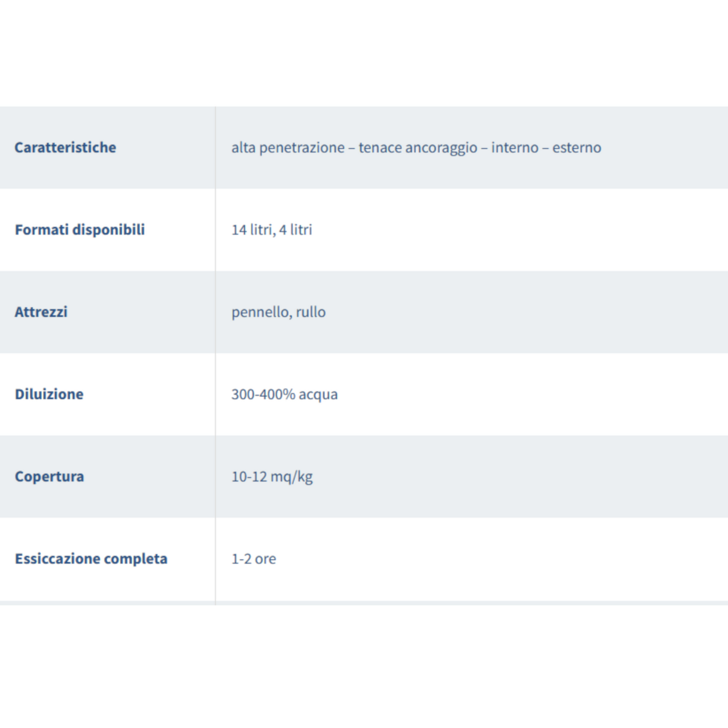Select the 300-400% acqua value

click(285, 394)
